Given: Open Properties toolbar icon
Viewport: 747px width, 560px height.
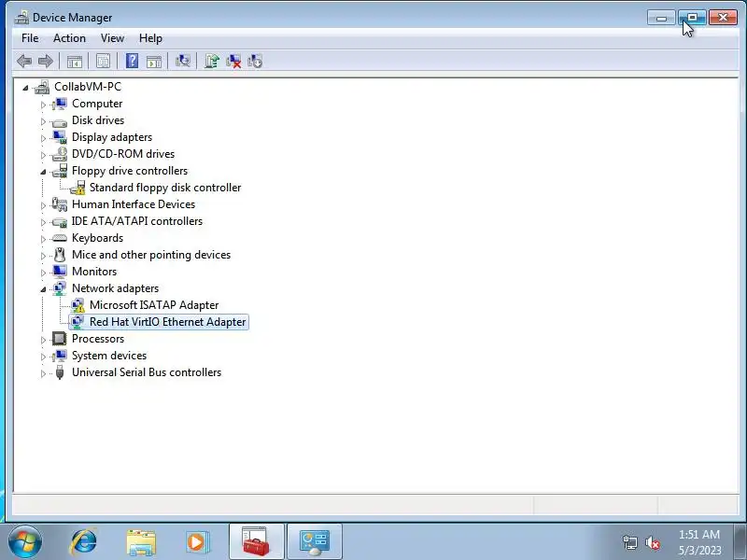Looking at the screenshot, I should tap(103, 61).
